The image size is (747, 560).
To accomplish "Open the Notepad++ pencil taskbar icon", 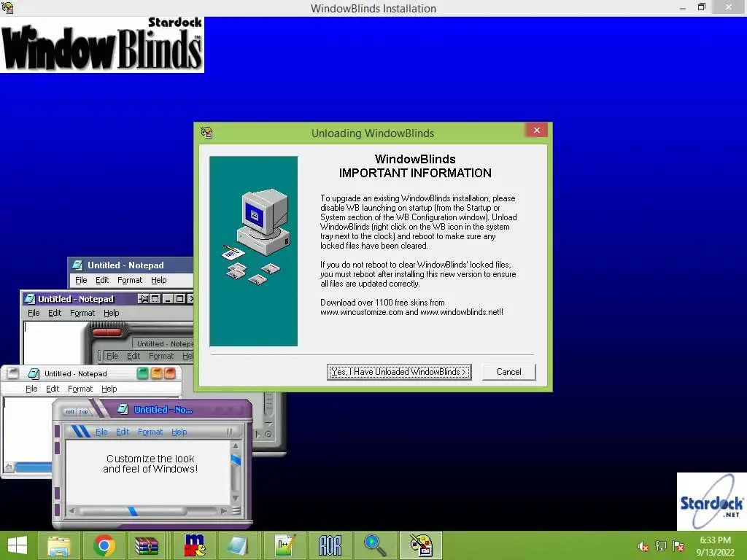I will 285,545.
